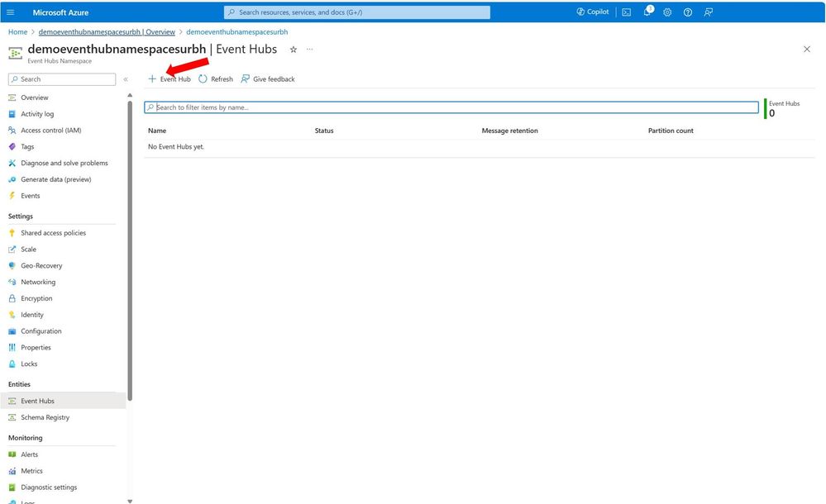Go to Home breadcrumb
Image resolution: width=826 pixels, height=504 pixels.
click(x=17, y=32)
